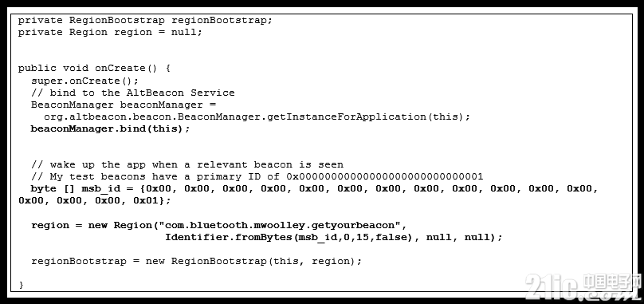The width and height of the screenshot is (644, 304).
Task: Click the closing curly brace
Action: point(21,285)
